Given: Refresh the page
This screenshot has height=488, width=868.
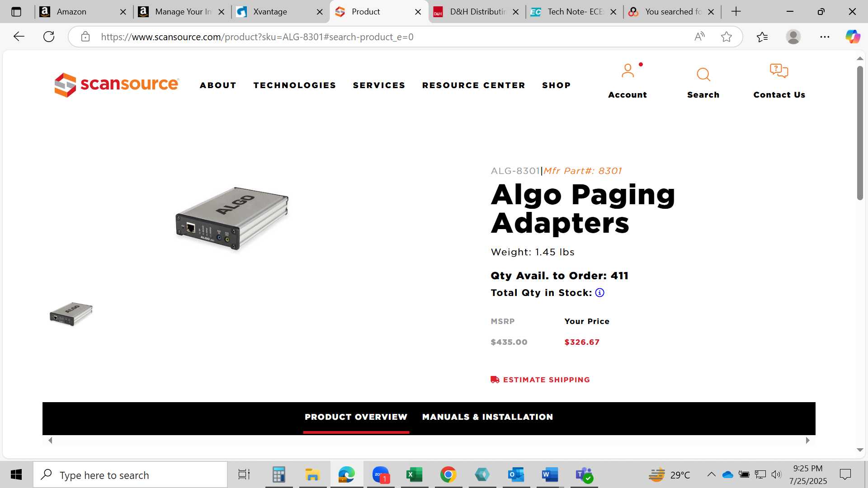Looking at the screenshot, I should click(49, 37).
